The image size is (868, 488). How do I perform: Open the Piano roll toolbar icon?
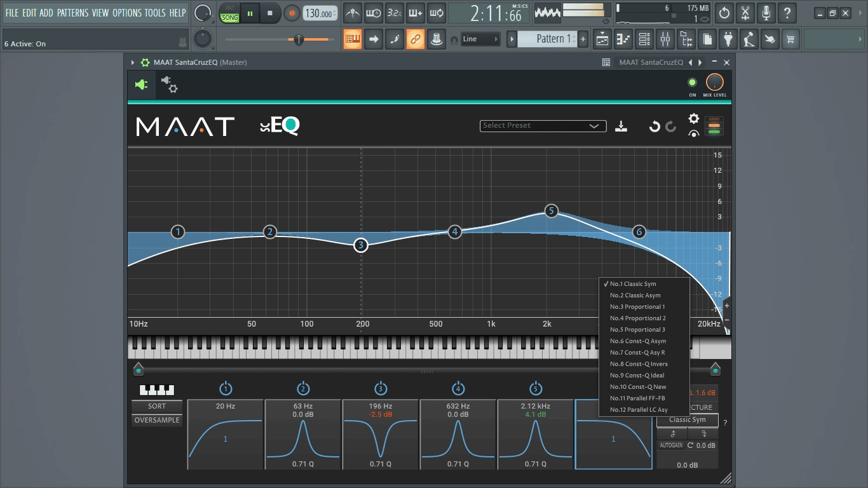pos(623,39)
